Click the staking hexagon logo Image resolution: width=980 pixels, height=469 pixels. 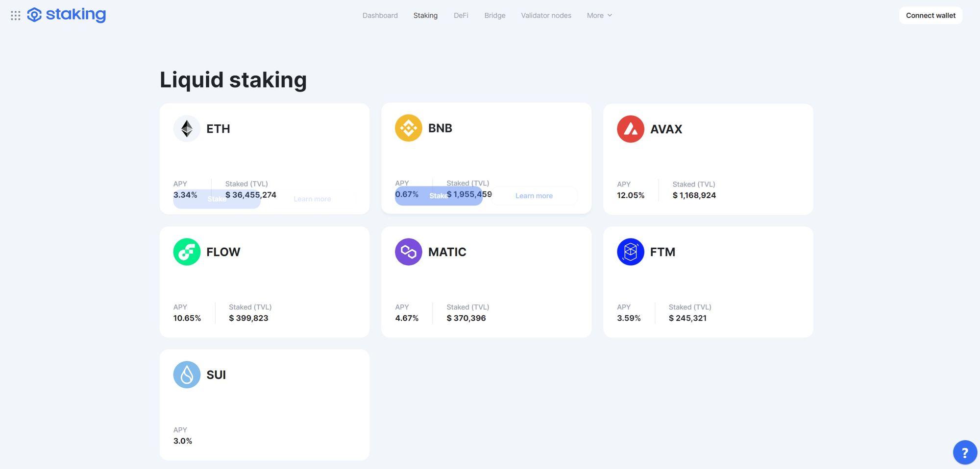pos(34,15)
